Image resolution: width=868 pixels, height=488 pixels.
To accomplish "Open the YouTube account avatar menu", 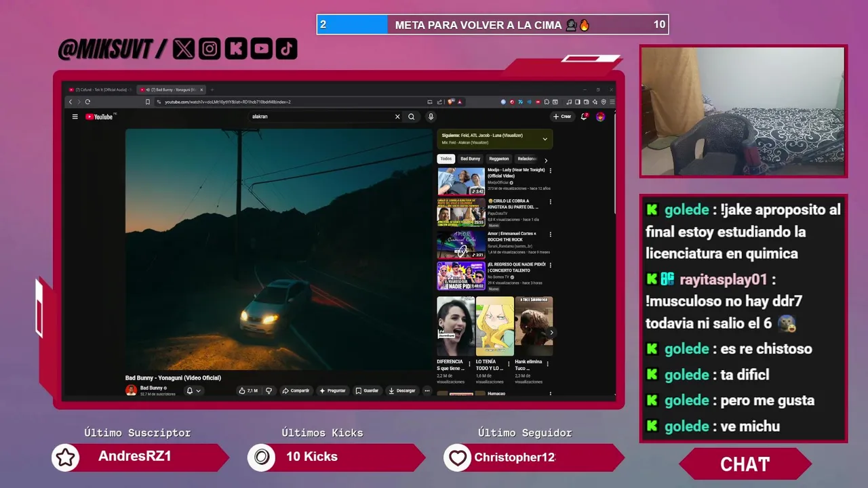I will coord(600,117).
